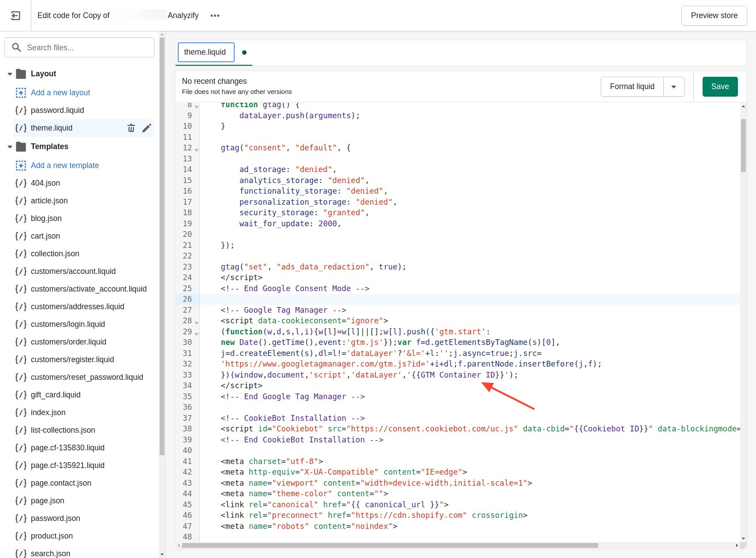
Task: Click the cart.json file icon
Action: pyautogui.click(x=20, y=236)
